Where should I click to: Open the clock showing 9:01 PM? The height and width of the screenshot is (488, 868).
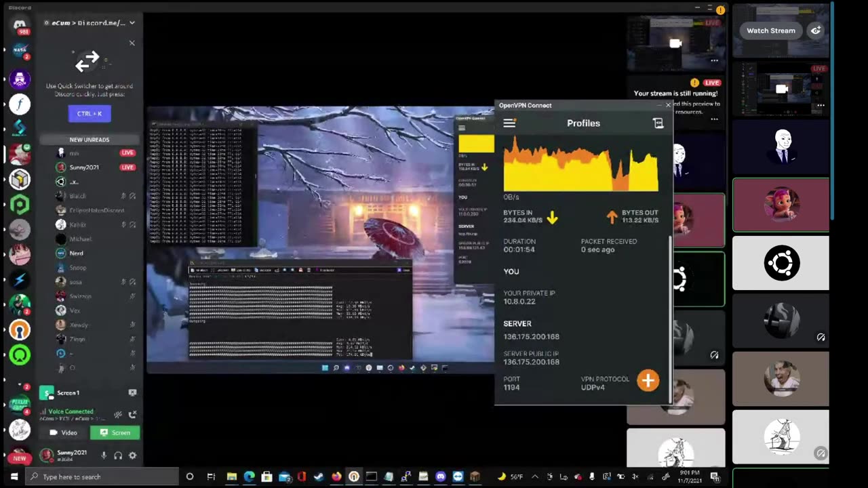pyautogui.click(x=689, y=476)
